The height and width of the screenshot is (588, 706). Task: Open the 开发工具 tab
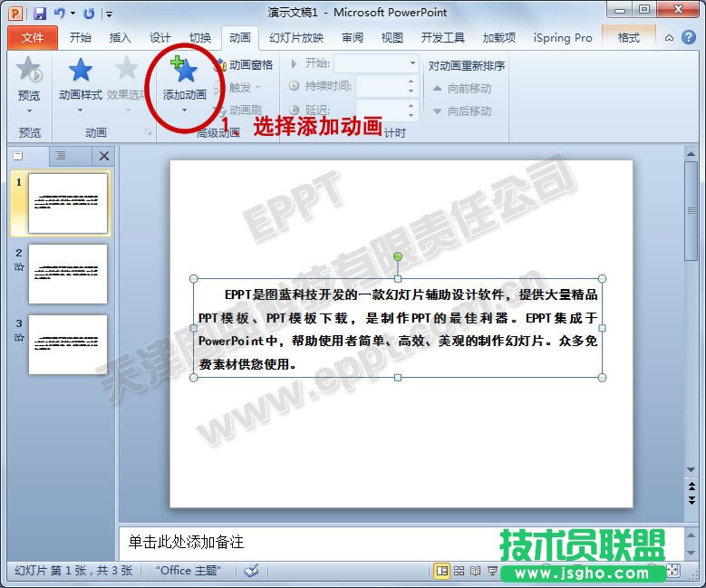442,37
